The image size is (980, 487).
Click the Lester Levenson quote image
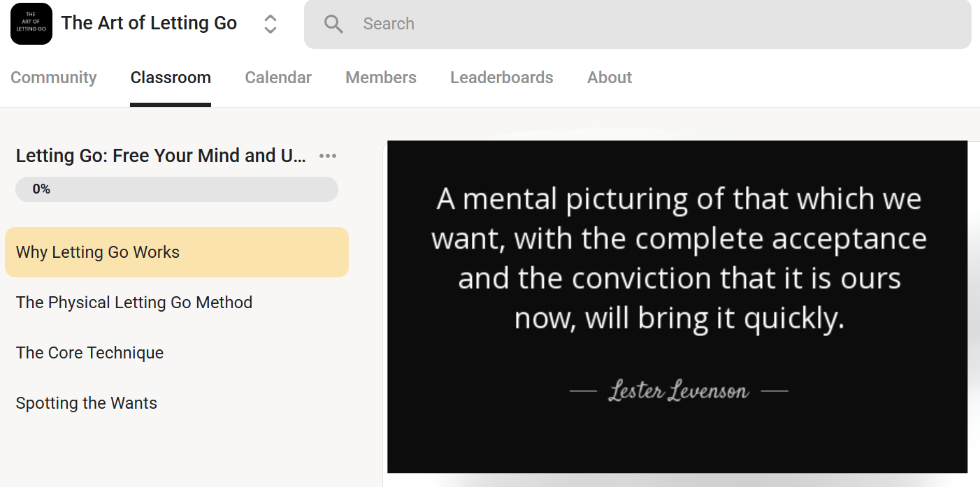pos(677,307)
